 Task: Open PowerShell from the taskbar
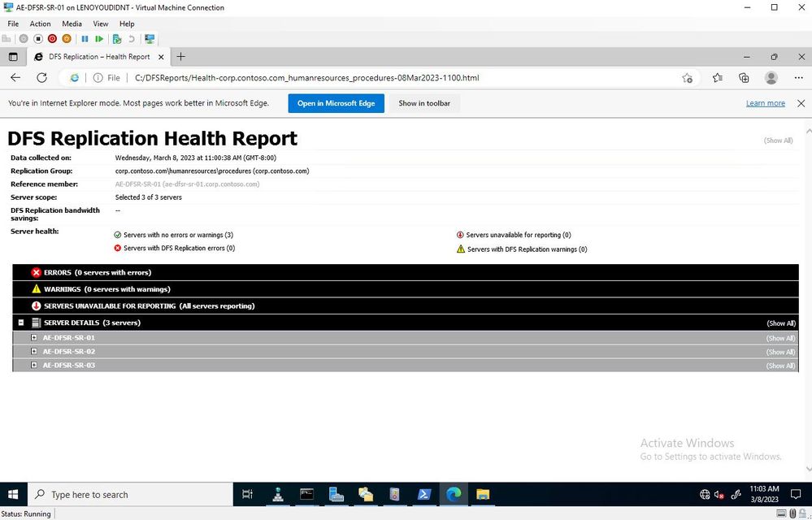[424, 494]
